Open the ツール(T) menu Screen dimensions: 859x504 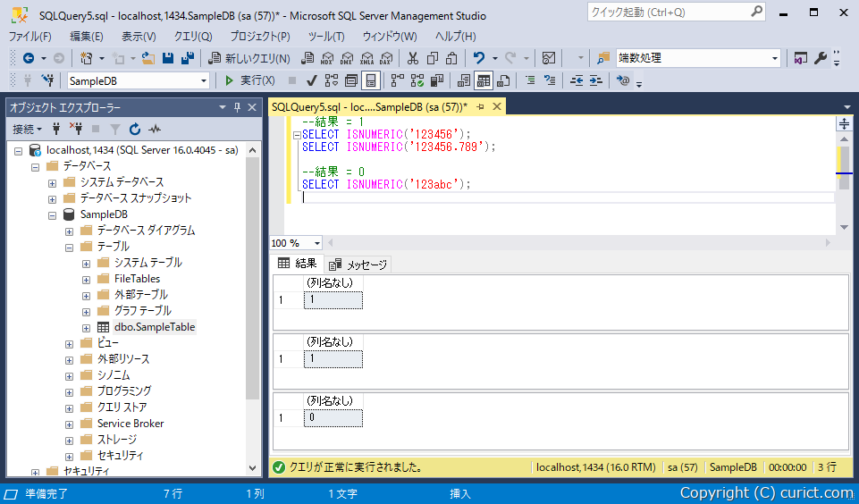point(326,36)
